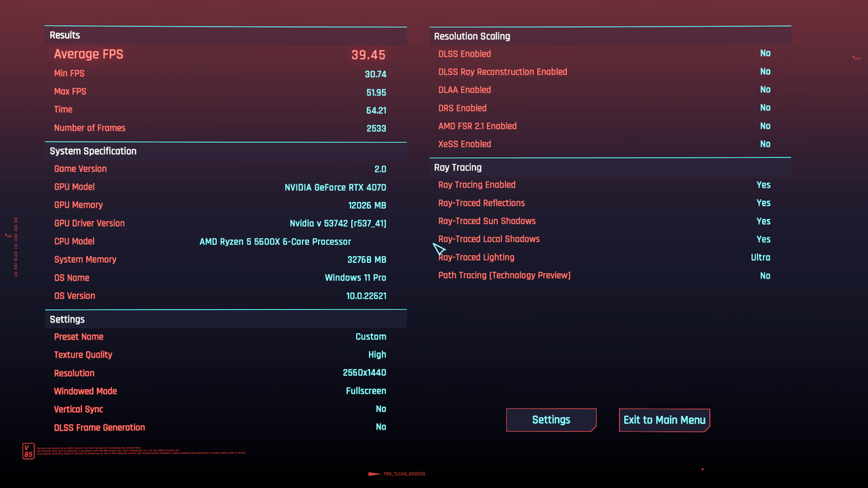Click the DLAA Enabled label
Image resolution: width=868 pixels, height=488 pixels.
[x=465, y=90]
